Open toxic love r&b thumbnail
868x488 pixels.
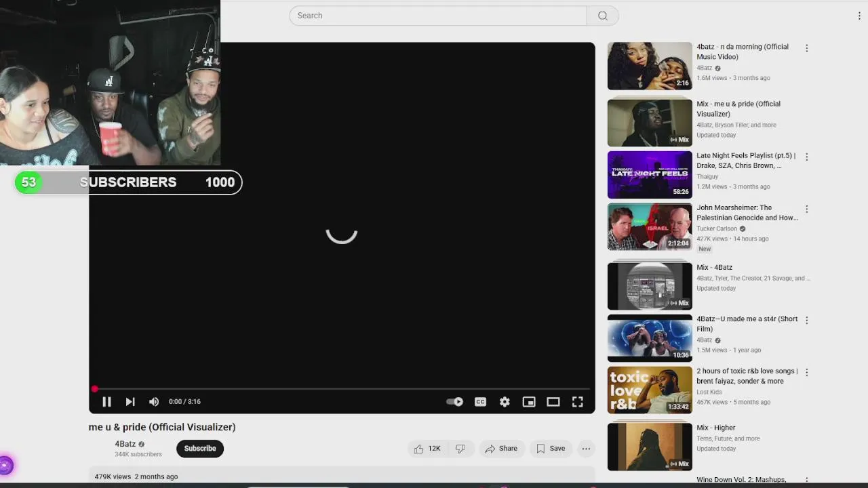[x=650, y=390]
